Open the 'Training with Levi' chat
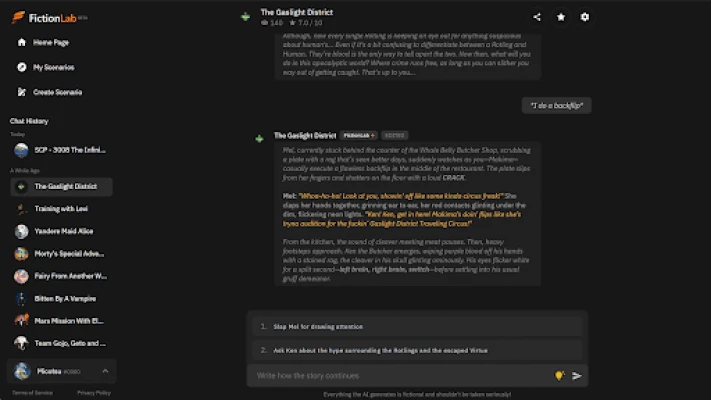 60,208
